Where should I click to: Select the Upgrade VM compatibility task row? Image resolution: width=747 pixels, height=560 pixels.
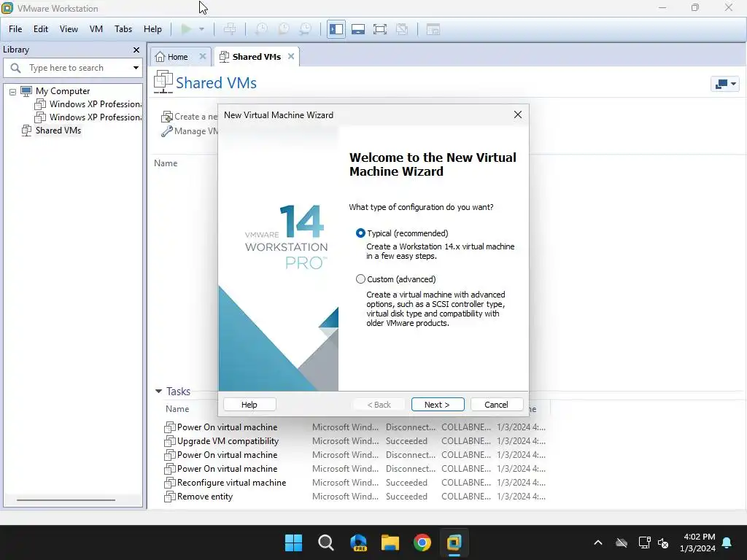355,441
